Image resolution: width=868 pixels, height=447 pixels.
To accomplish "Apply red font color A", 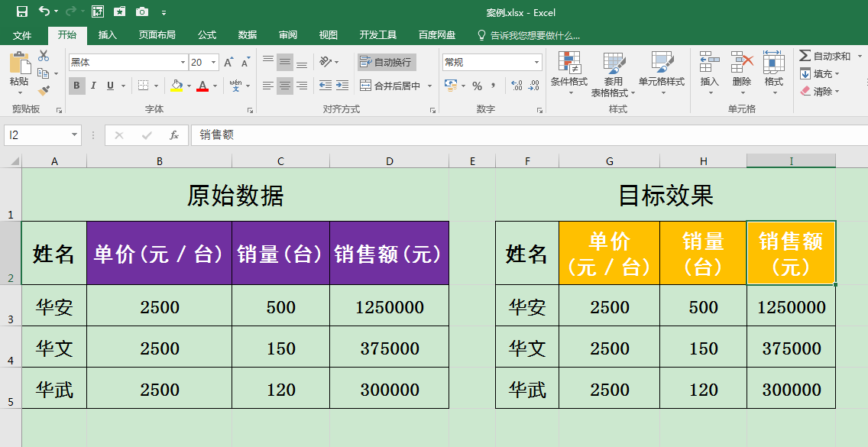I will point(202,86).
